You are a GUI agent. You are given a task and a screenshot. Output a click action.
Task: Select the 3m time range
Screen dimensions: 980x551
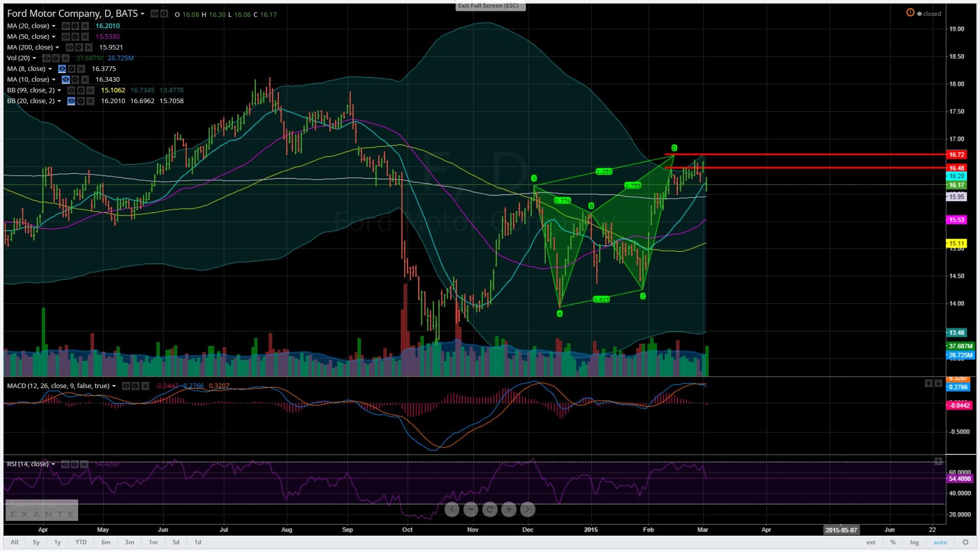pyautogui.click(x=130, y=542)
